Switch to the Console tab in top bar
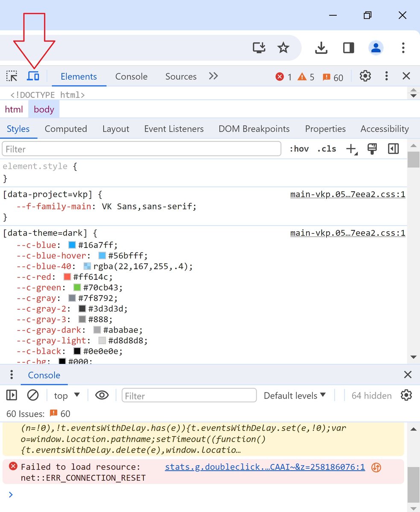The width and height of the screenshot is (420, 512). point(131,76)
